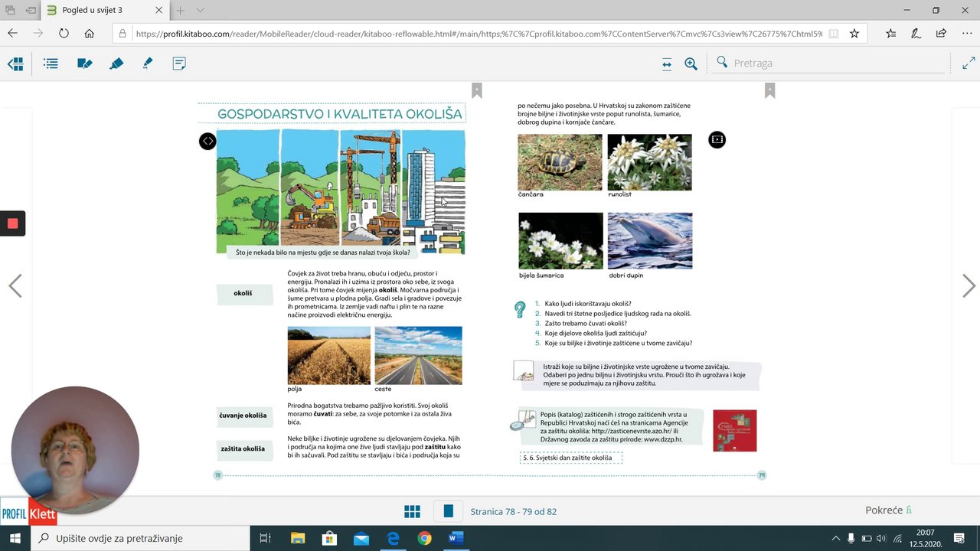Viewport: 980px width, 551px height.
Task: Click the GOSPODARSTVO I KVALITETA OKOLIŠA heading
Action: [x=340, y=114]
